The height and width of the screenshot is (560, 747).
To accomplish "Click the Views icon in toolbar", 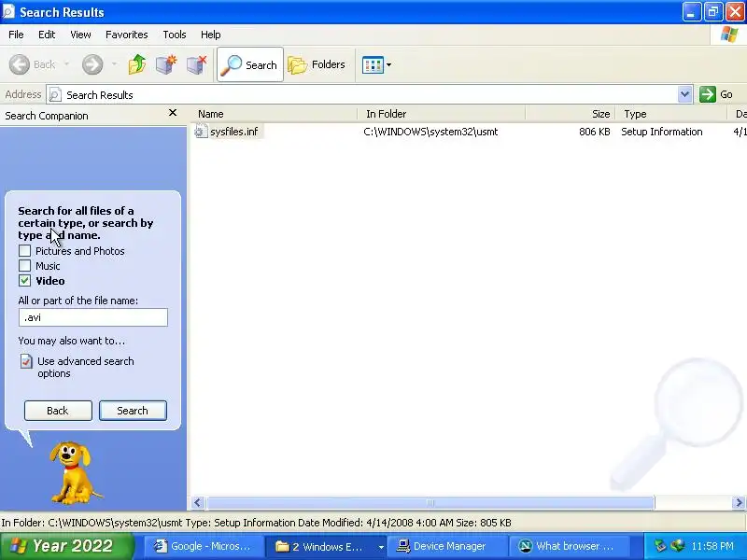I will [373, 64].
